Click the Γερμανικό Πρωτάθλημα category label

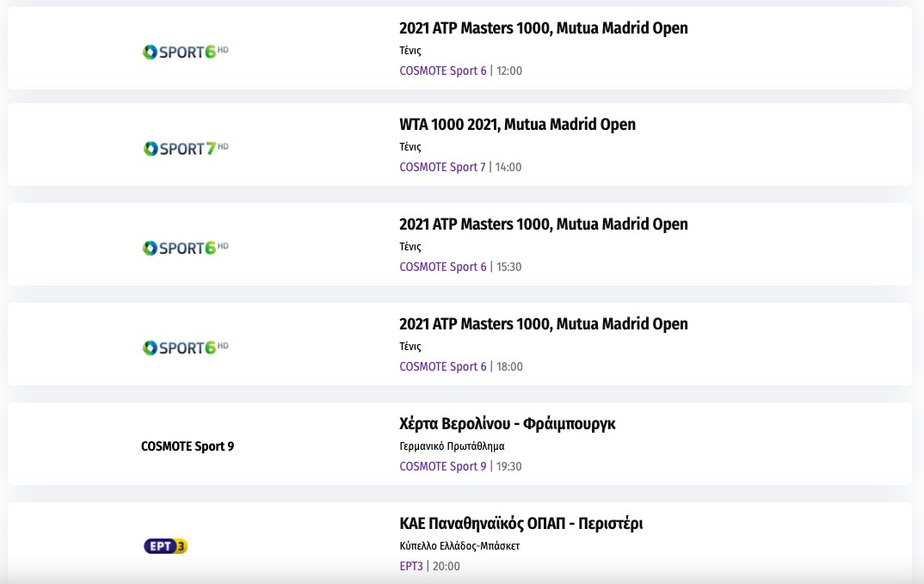coord(452,446)
